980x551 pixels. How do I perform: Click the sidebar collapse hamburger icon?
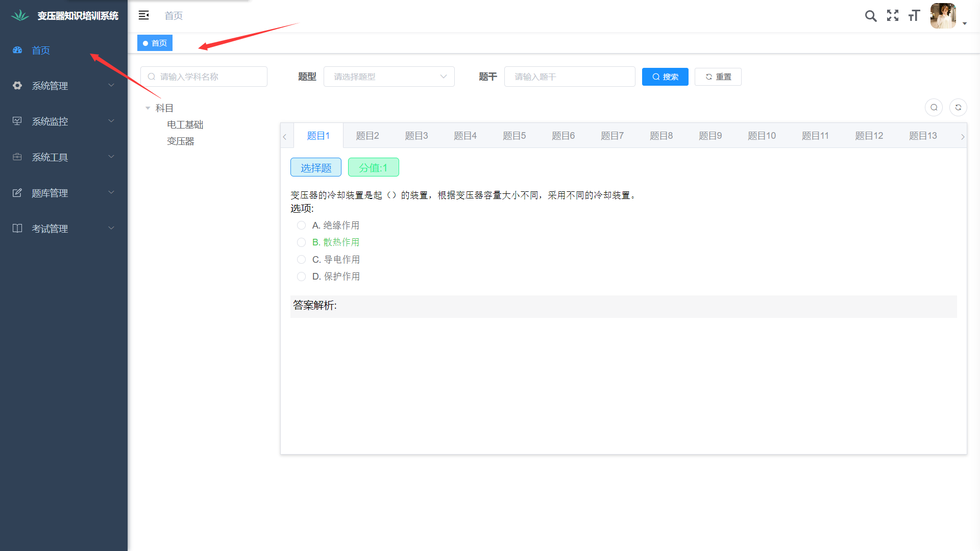click(144, 15)
